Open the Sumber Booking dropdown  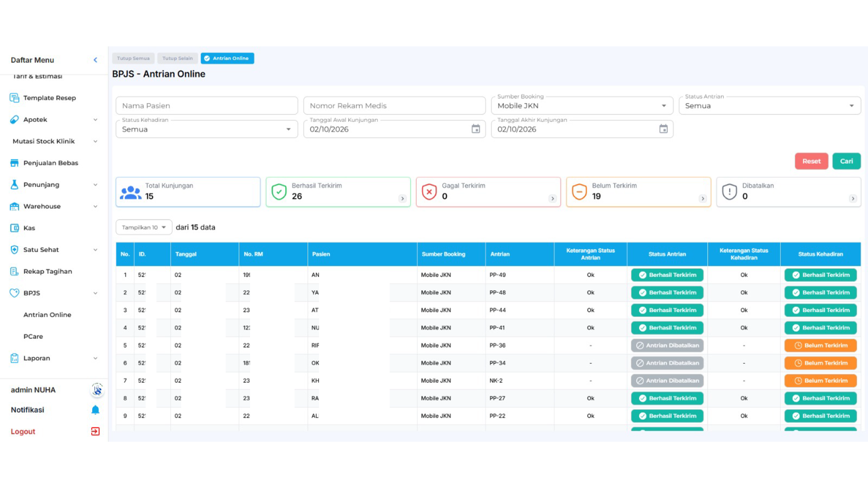(582, 106)
